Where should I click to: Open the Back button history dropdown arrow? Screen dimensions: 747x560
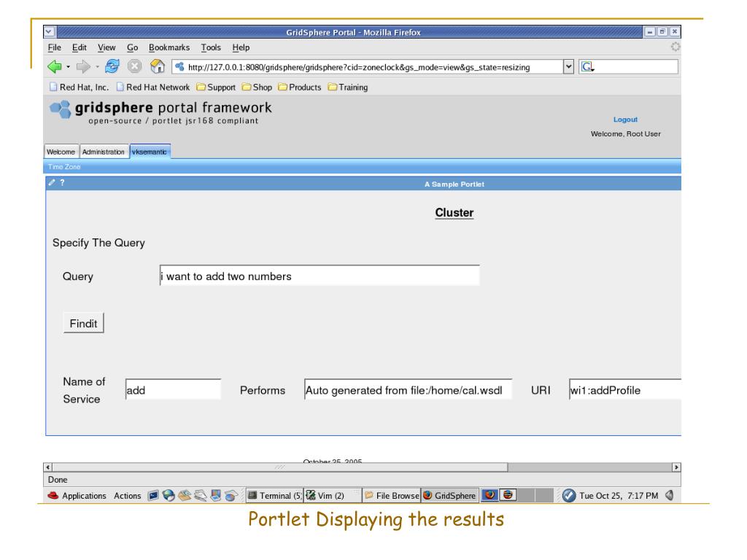[68, 66]
